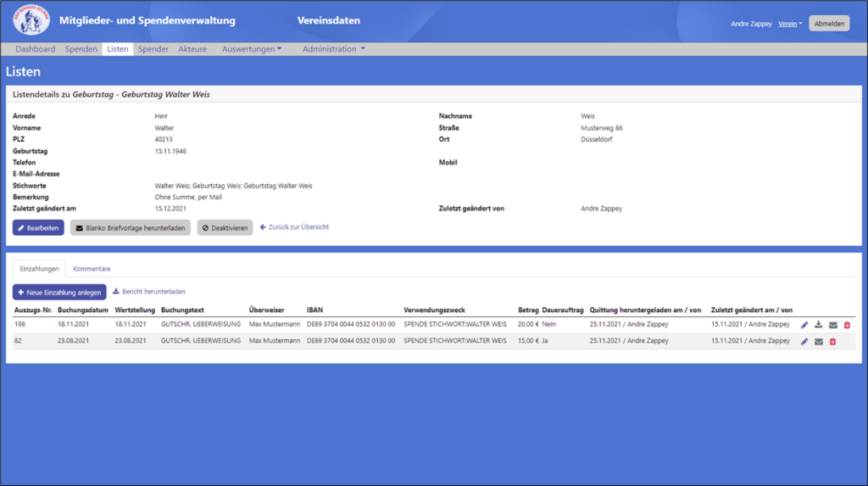Click the Andre Zappey username in header
868x486 pixels.
pos(751,24)
